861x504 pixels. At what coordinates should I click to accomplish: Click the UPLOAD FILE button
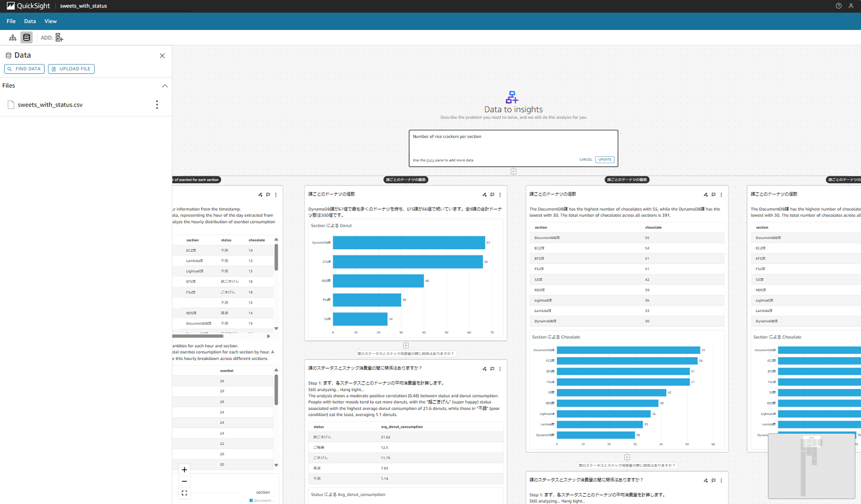pos(71,69)
